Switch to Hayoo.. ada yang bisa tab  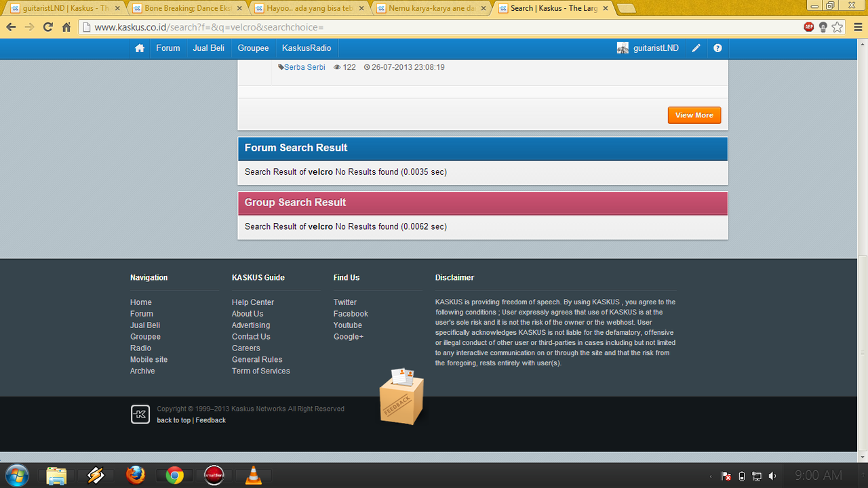(309, 8)
